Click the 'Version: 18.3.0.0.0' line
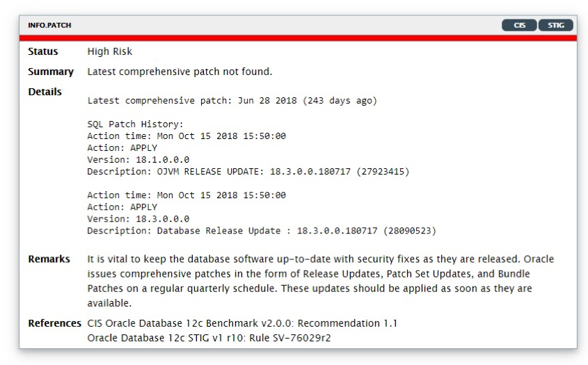 (x=138, y=219)
